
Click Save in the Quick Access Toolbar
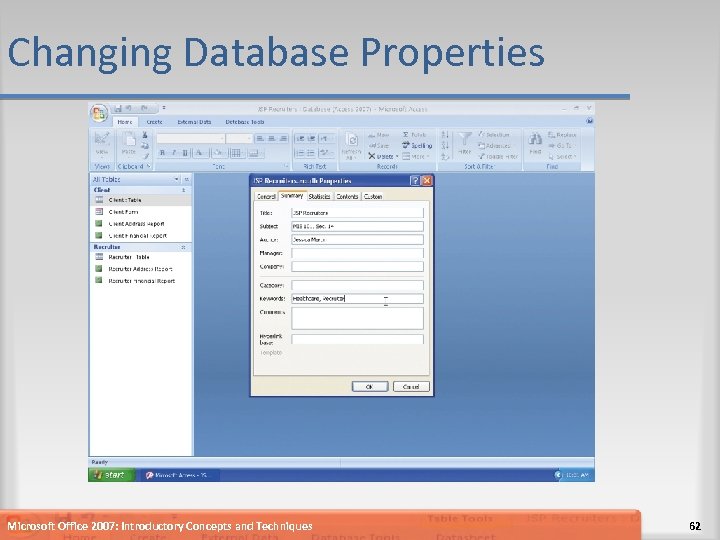[x=118, y=108]
